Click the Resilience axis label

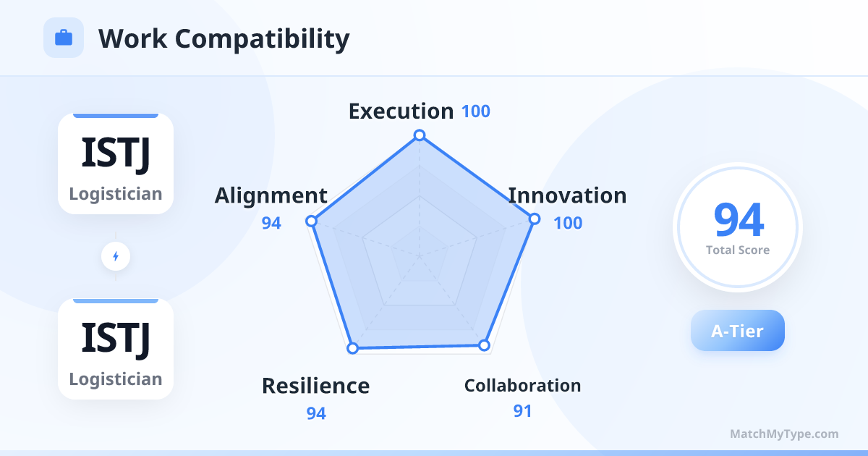(x=315, y=386)
